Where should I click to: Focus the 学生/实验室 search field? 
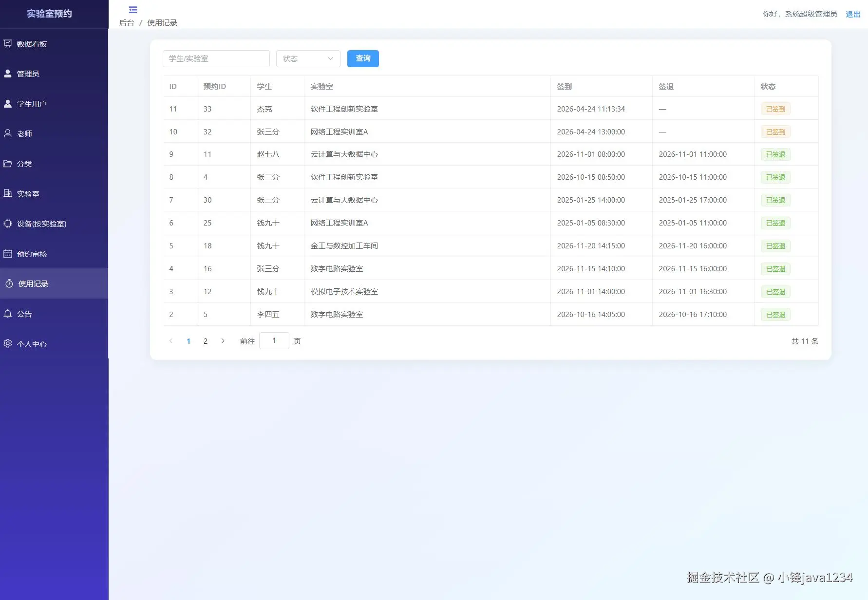(216, 59)
